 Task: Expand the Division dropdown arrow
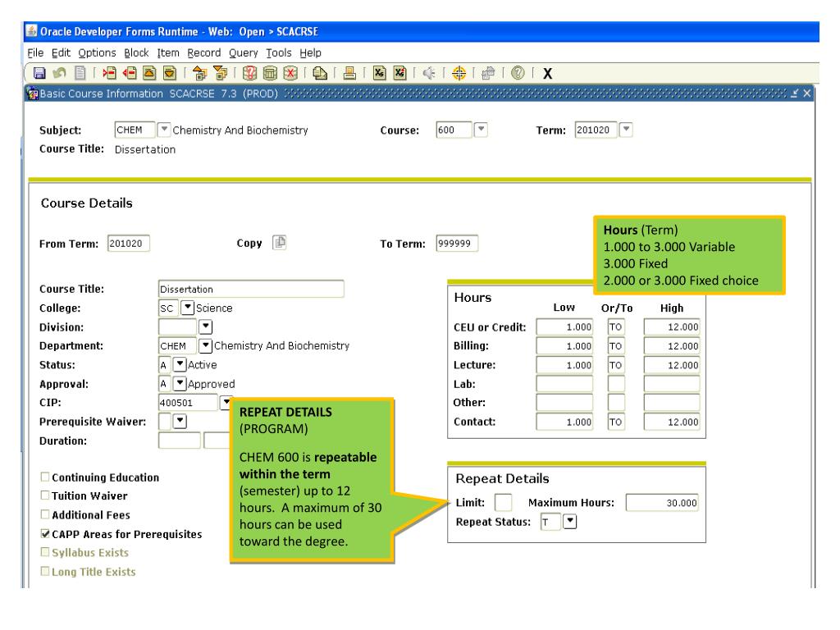coord(206,326)
